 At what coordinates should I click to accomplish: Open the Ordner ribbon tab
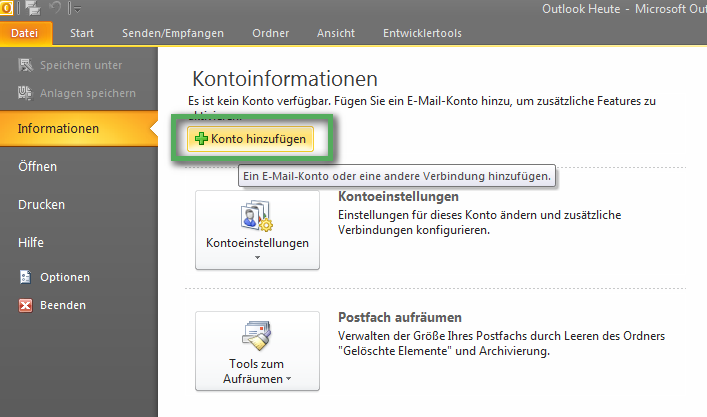point(271,33)
